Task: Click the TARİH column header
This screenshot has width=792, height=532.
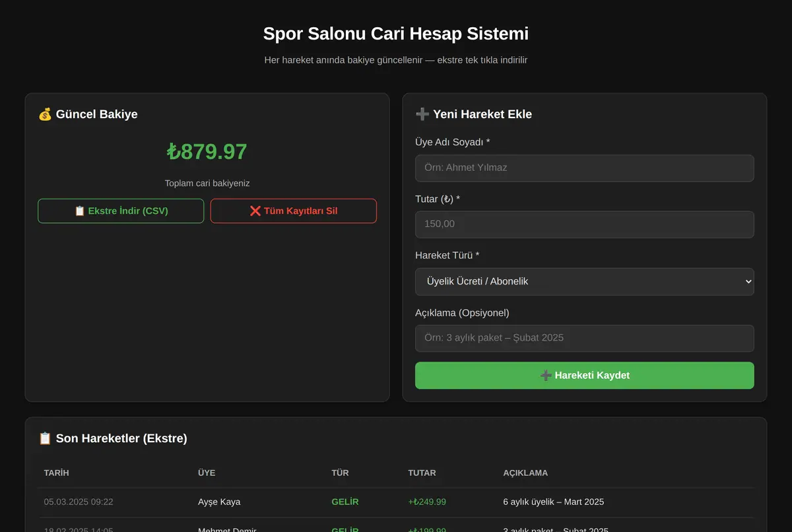Action: (x=57, y=473)
